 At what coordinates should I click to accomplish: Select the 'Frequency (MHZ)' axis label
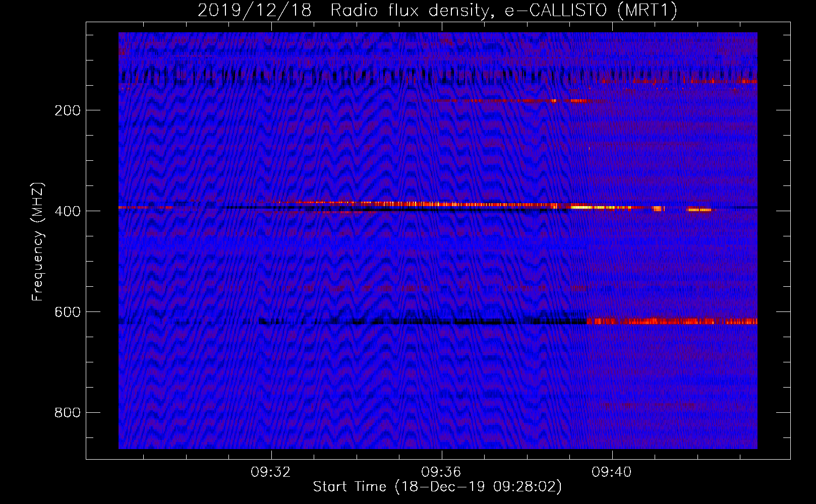coord(37,241)
